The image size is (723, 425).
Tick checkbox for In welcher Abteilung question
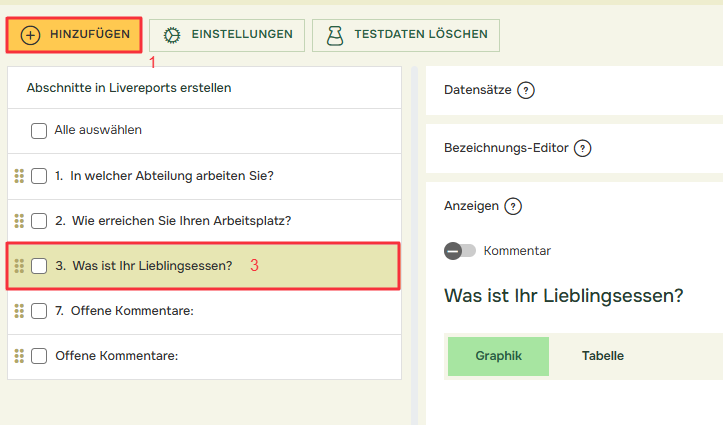pyautogui.click(x=39, y=176)
